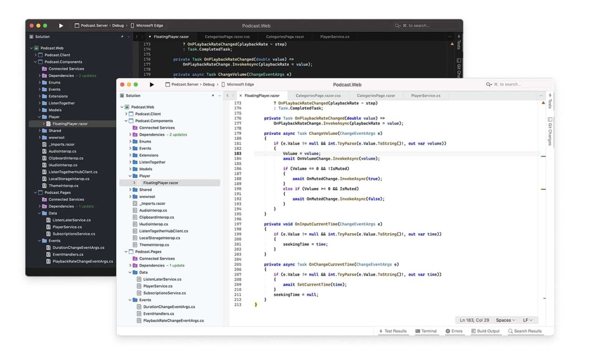Navigate forward arrow in front editor tab bar
The height and width of the screenshot is (364, 589).
coord(233,96)
